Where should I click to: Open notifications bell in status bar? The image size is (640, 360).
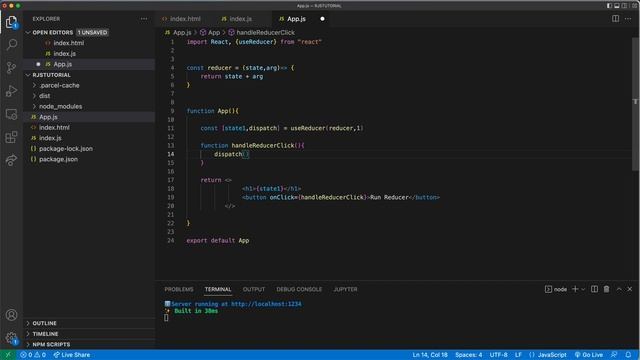(629, 355)
